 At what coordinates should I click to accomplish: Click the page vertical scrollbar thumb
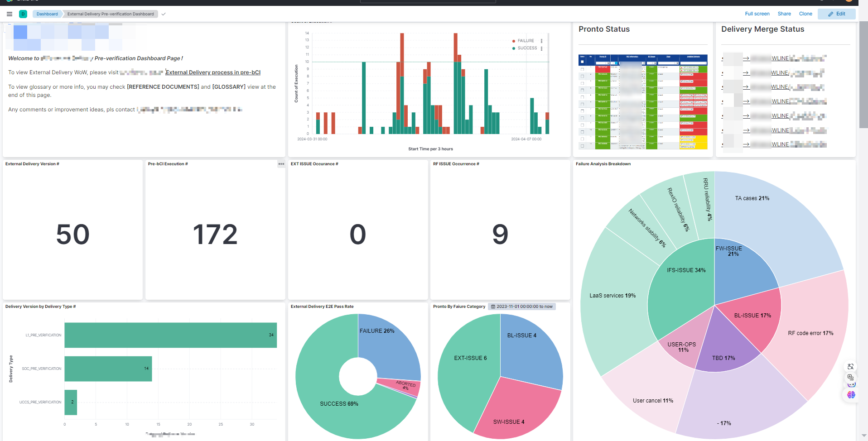tap(863, 75)
